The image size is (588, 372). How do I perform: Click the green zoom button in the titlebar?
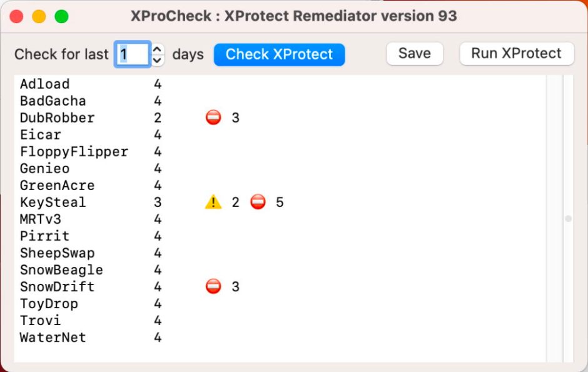(60, 16)
